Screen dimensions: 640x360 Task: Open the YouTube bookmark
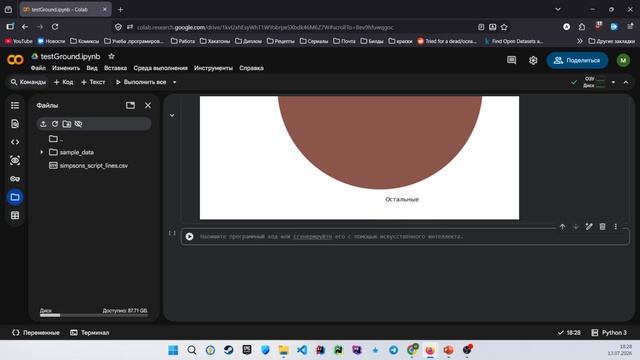coord(19,41)
